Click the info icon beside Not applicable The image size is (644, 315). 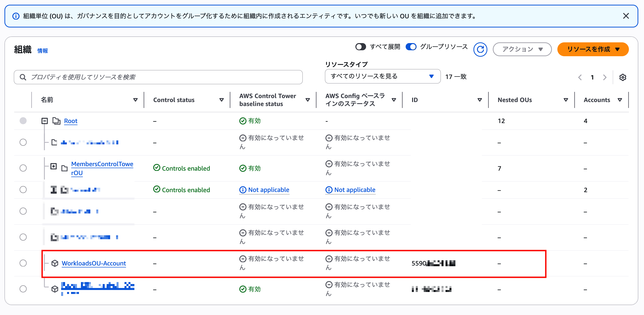pos(243,190)
